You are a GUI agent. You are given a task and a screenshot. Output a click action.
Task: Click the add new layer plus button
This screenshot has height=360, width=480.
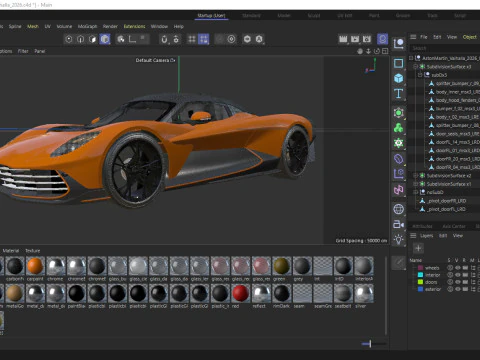(x=418, y=248)
